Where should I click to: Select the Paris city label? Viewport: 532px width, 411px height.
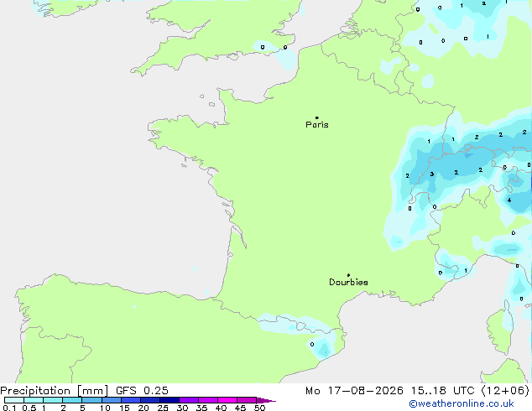tap(317, 124)
